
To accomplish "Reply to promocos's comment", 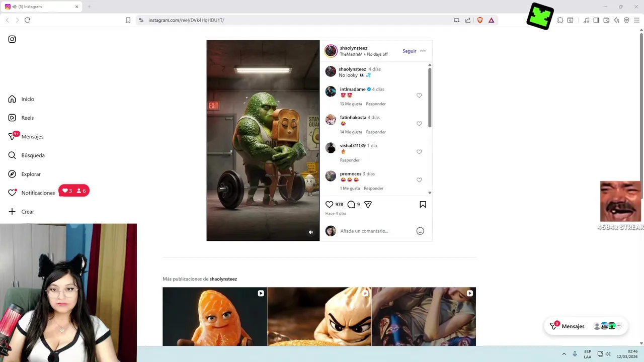I will coord(373,188).
